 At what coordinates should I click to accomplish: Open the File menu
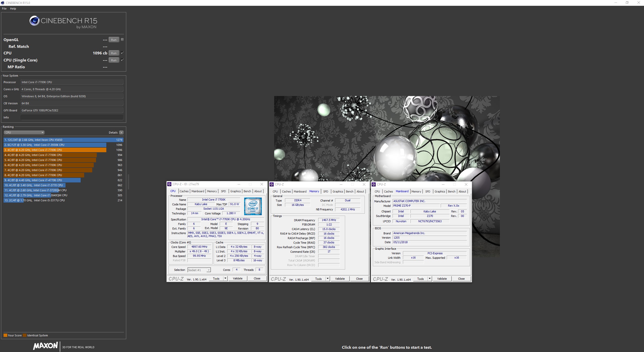[4, 9]
